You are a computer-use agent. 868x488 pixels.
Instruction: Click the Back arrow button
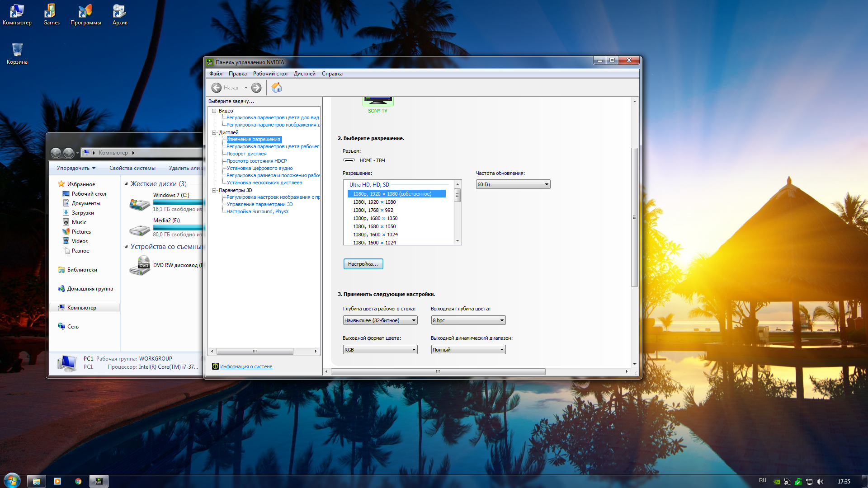tap(217, 88)
